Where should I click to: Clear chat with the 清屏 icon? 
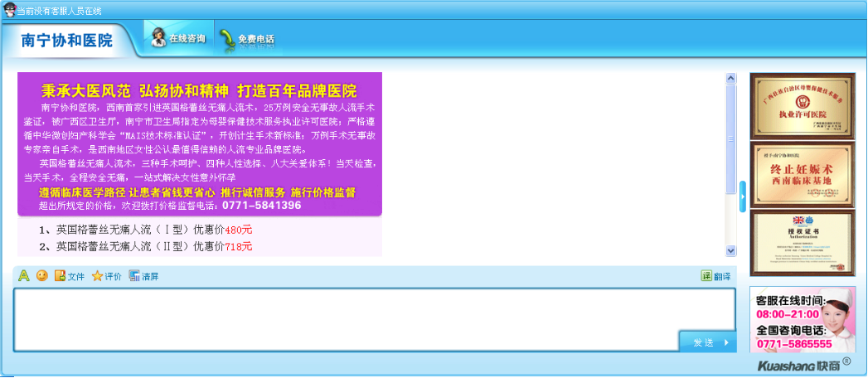[134, 276]
